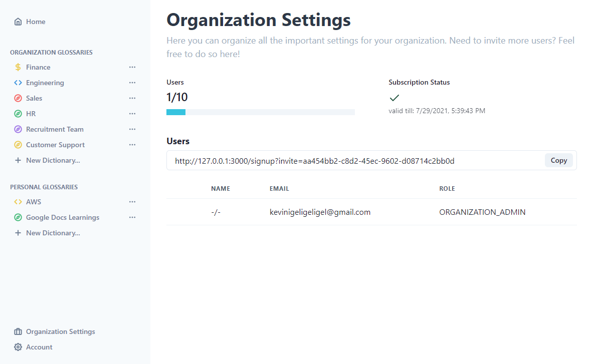This screenshot has width=593, height=364.
Task: Click the Engineering code brackets icon
Action: pyautogui.click(x=18, y=83)
